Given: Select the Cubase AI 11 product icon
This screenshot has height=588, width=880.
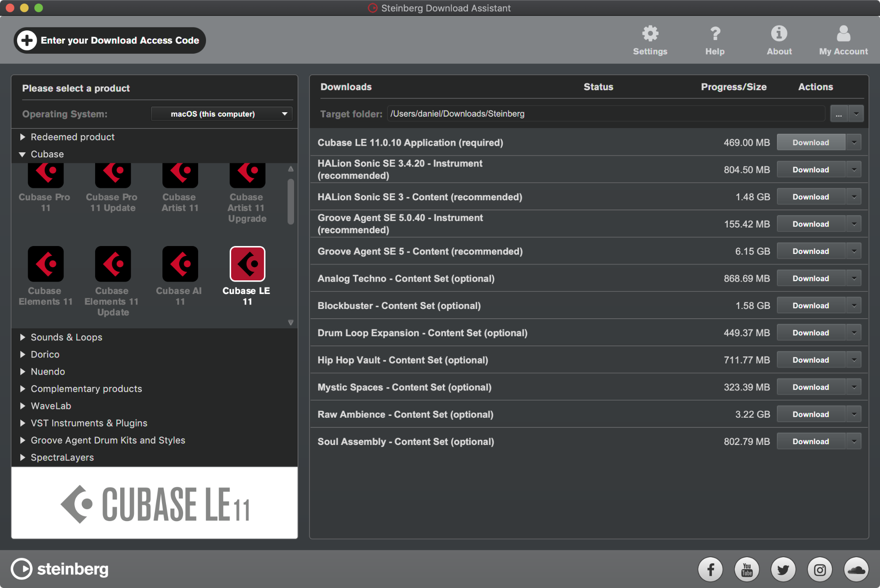Looking at the screenshot, I should [180, 264].
